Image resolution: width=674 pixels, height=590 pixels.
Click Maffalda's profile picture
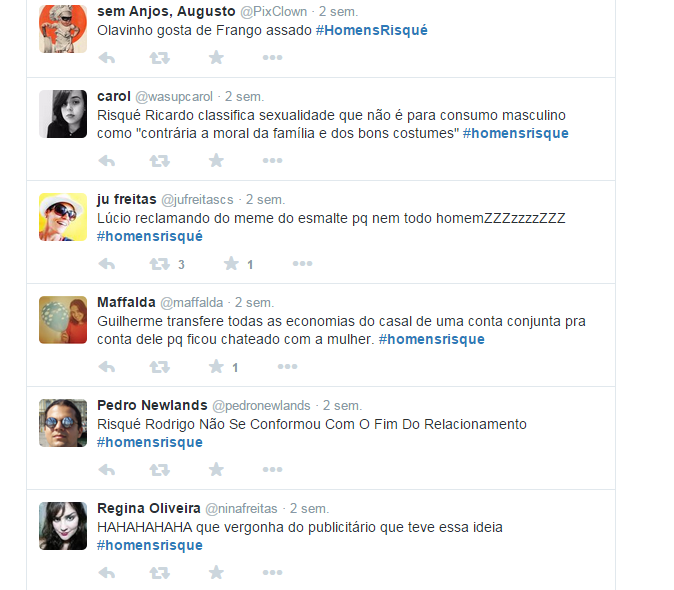pos(63,320)
